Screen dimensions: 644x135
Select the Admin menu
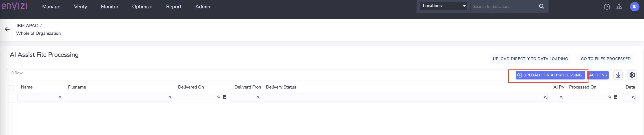(202, 7)
